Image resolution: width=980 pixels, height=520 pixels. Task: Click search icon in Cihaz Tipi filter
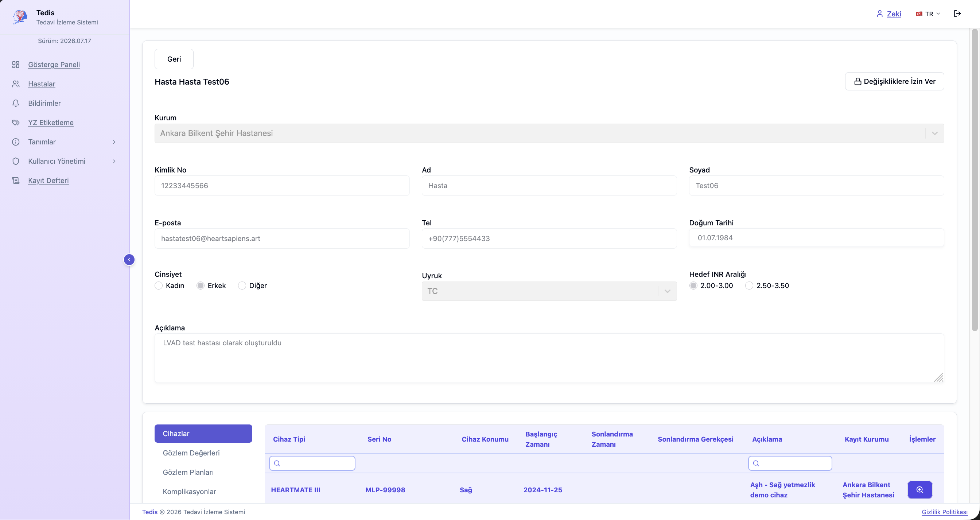coord(277,463)
